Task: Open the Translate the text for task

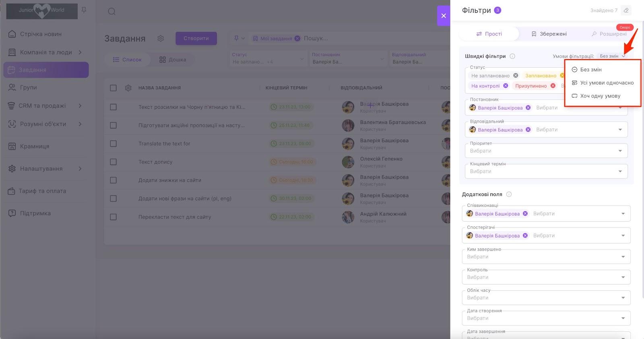Action: tap(164, 144)
